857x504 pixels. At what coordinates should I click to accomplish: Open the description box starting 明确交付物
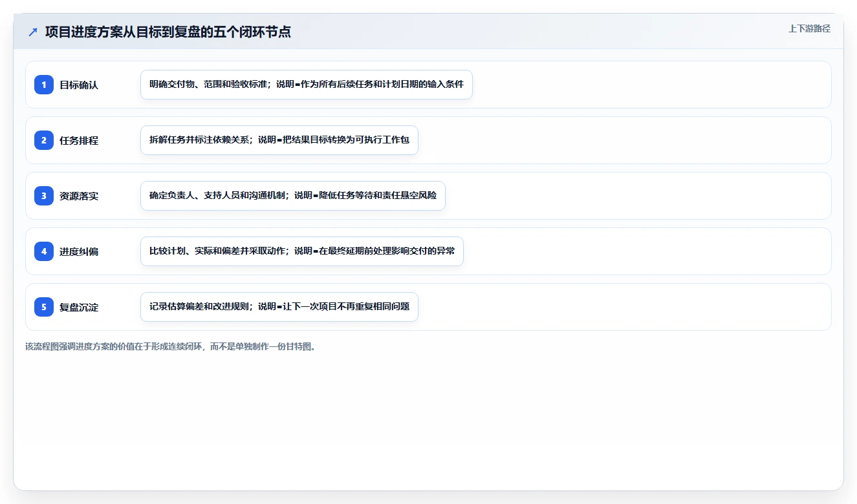(307, 85)
